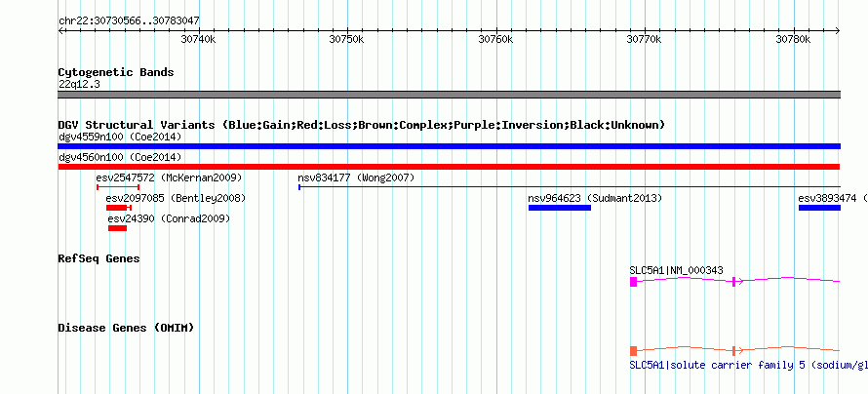Click the esv2547572 red loss line glyph
This screenshot has height=394, width=868.
pos(118,187)
